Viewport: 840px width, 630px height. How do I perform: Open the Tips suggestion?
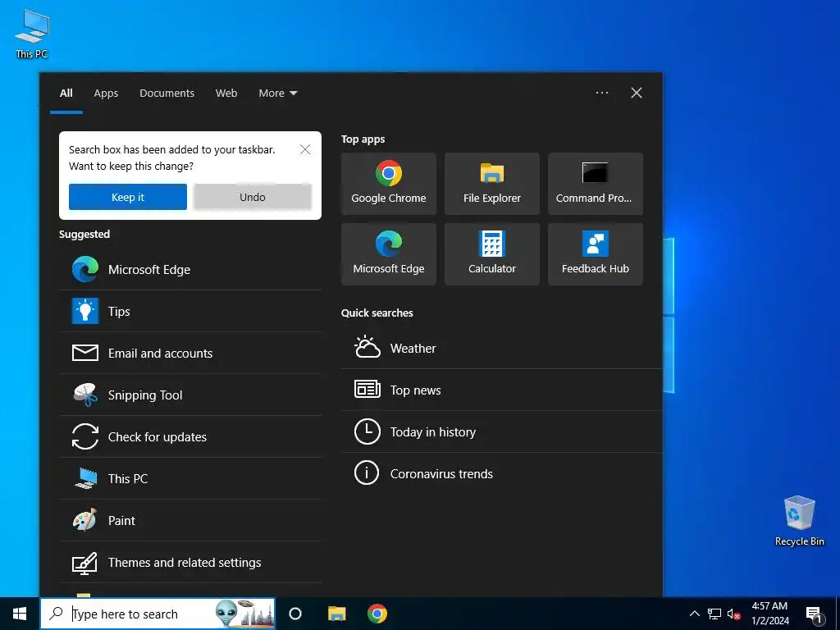[x=190, y=311]
